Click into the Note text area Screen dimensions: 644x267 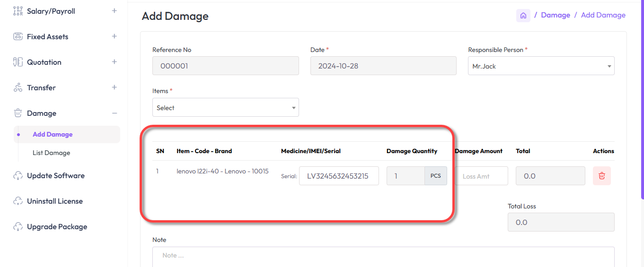click(x=383, y=256)
